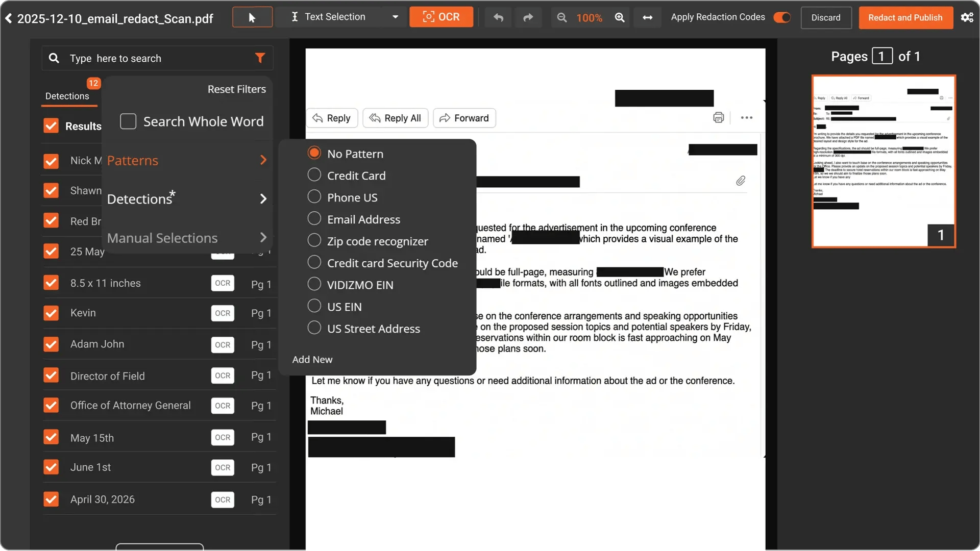The width and height of the screenshot is (980, 551).
Task: Select the April 30, 2026 detection row
Action: click(158, 499)
